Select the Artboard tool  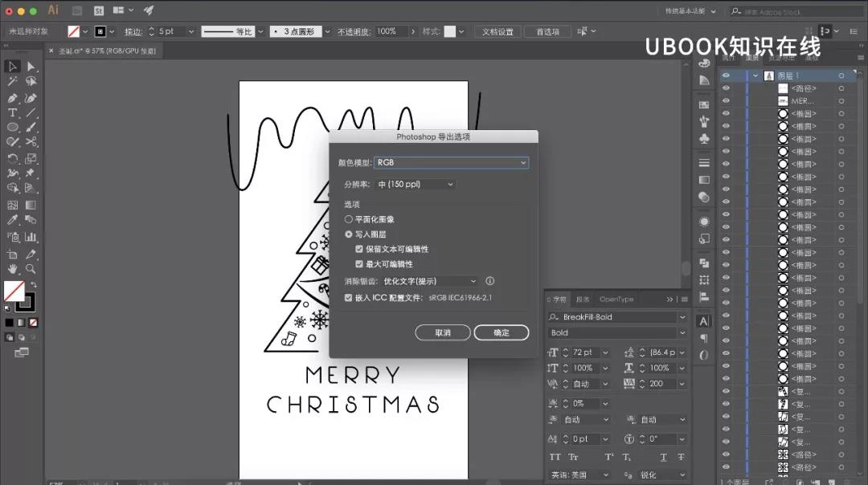pyautogui.click(x=12, y=255)
